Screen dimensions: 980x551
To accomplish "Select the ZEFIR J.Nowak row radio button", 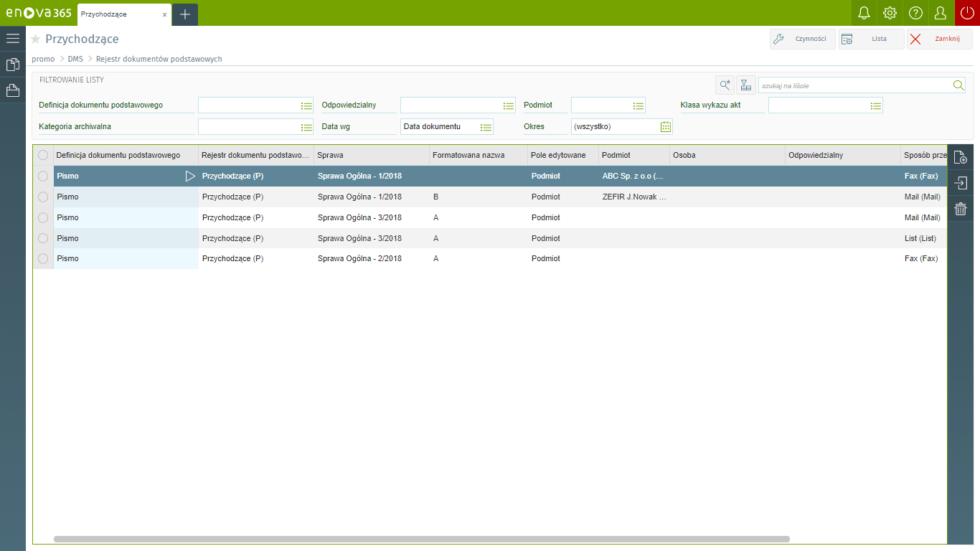I will (x=43, y=197).
